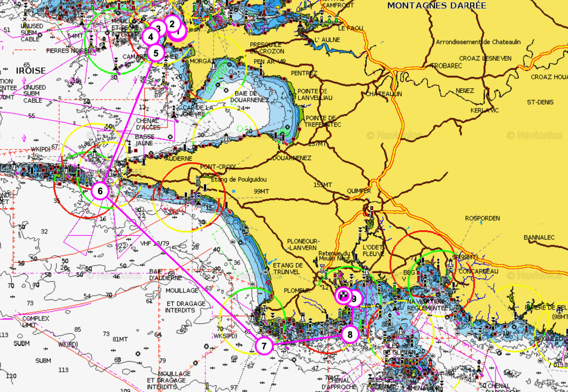Viewport: 568px width, 392px height.
Task: Click the route leg between waypoints 7 and 8
Action: (308, 340)
